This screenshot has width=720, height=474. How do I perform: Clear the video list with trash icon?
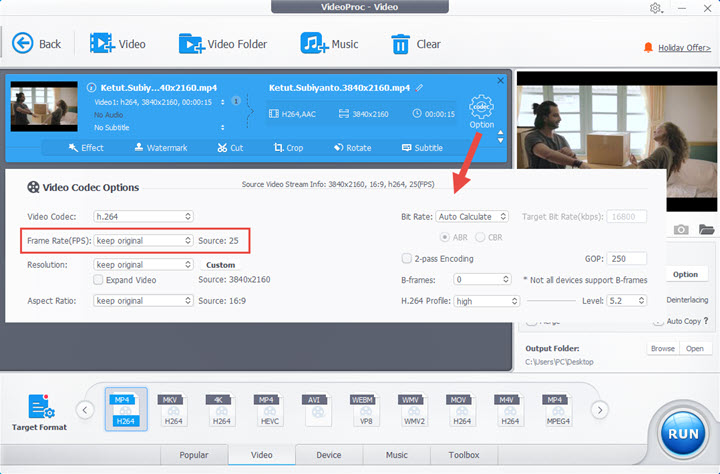tap(400, 44)
